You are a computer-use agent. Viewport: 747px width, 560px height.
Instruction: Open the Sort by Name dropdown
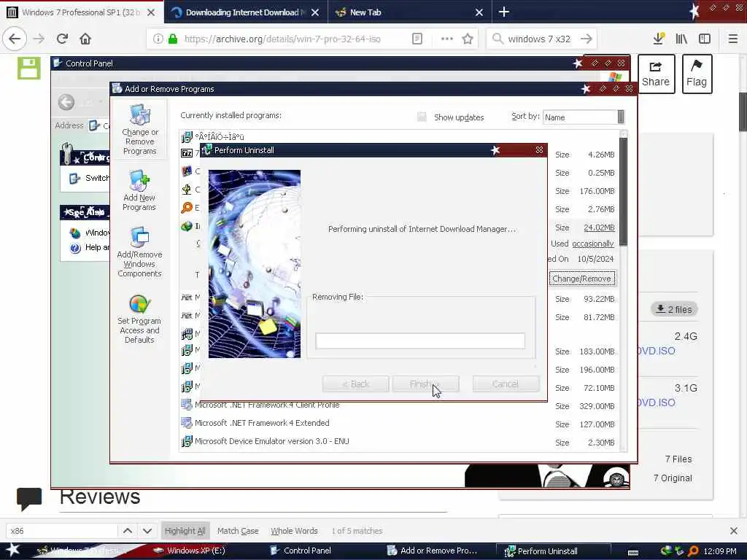tap(584, 117)
